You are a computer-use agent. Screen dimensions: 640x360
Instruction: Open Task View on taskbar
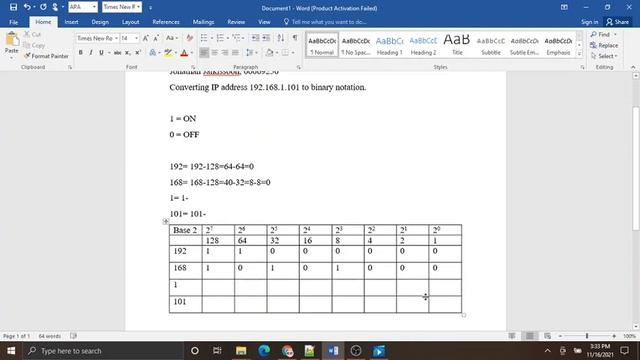(217, 351)
